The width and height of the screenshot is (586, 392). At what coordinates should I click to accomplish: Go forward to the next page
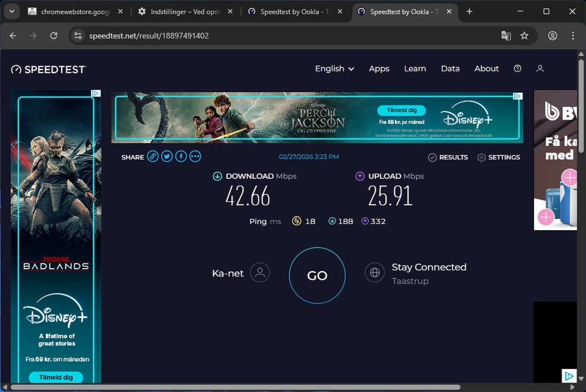33,35
